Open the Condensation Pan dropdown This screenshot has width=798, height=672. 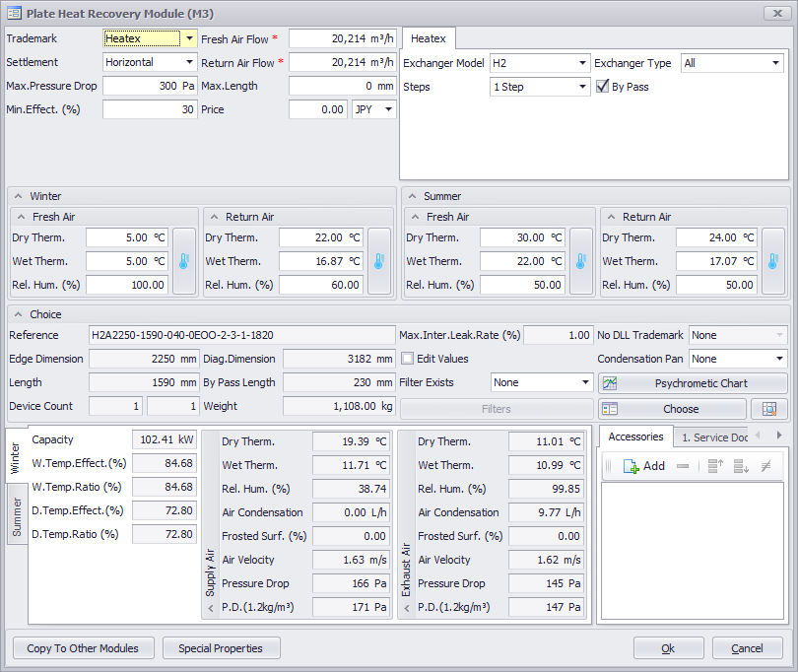point(779,359)
